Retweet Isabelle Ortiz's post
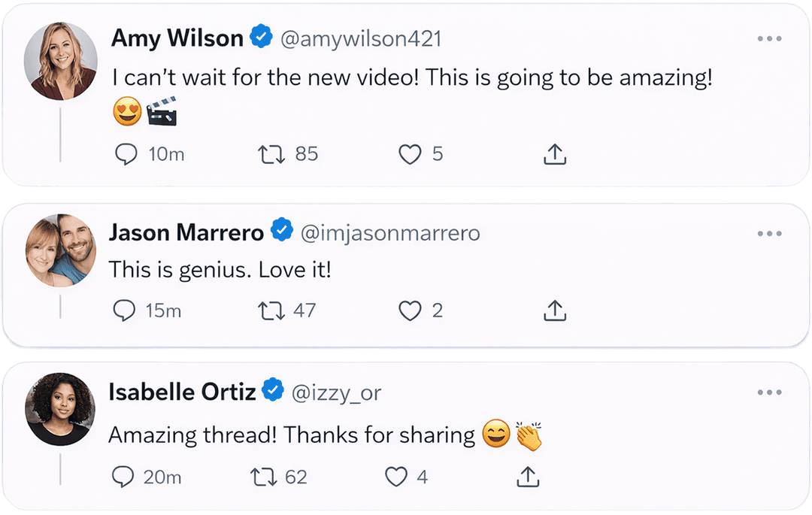The image size is (812, 515). pyautogui.click(x=263, y=477)
